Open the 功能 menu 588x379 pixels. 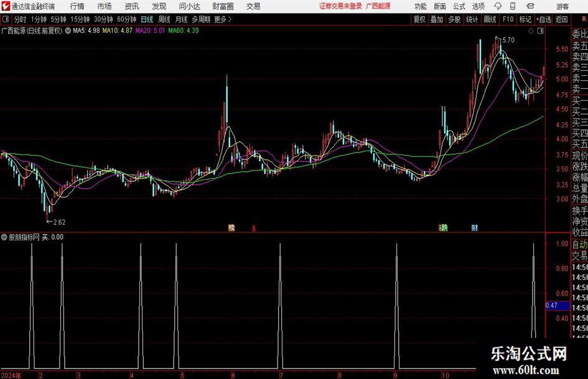pos(421,6)
